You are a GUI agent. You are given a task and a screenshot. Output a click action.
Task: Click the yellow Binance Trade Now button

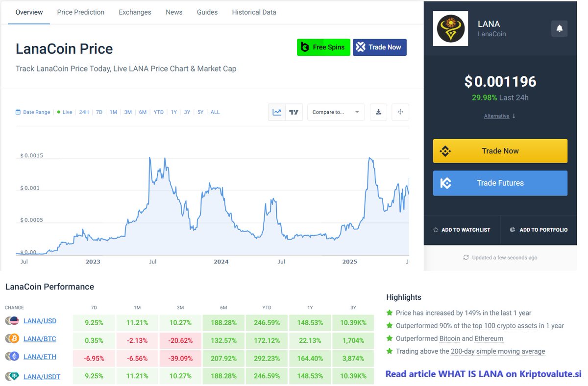coord(500,151)
